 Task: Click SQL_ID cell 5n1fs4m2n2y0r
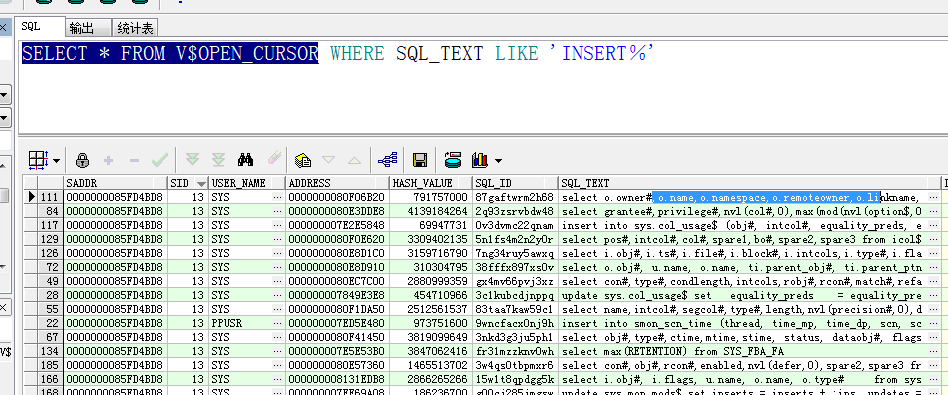point(515,239)
